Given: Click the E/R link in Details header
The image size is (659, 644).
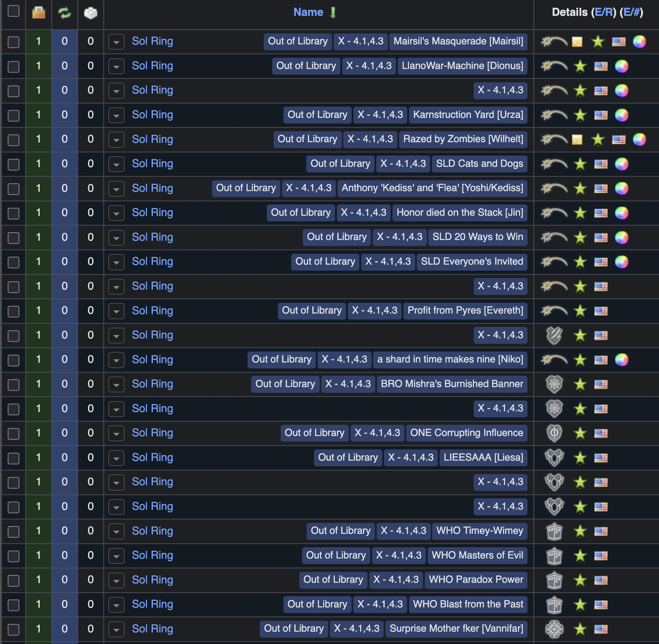Looking at the screenshot, I should pos(603,12).
